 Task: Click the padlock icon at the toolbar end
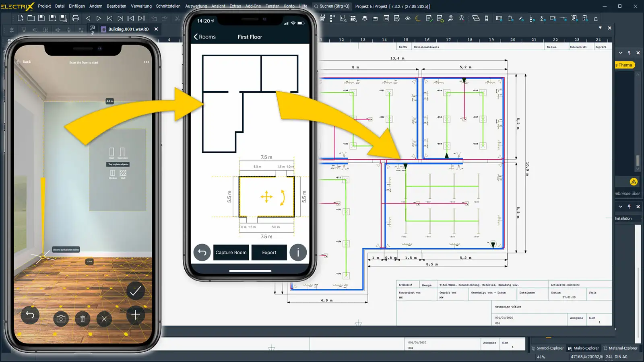[596, 19]
